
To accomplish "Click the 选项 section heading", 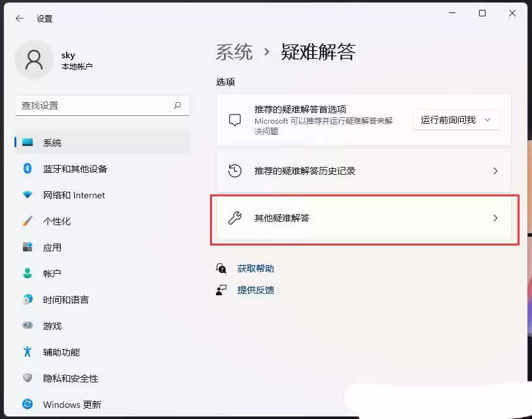I will click(x=225, y=82).
